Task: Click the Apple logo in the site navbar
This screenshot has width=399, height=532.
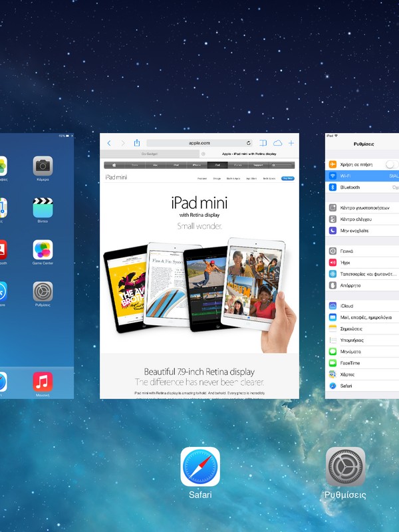Action: click(114, 165)
